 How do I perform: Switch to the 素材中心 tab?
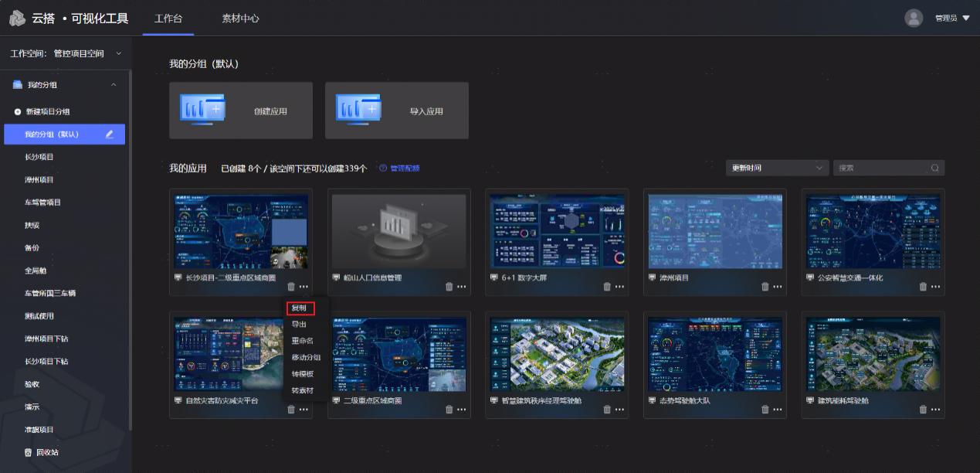[x=240, y=18]
